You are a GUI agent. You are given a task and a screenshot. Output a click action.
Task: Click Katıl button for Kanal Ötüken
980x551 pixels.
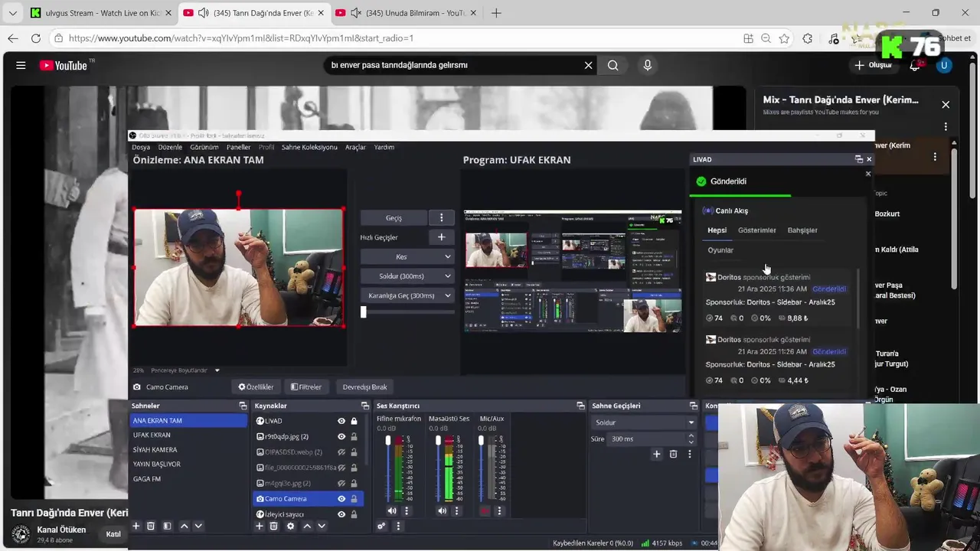tap(113, 534)
